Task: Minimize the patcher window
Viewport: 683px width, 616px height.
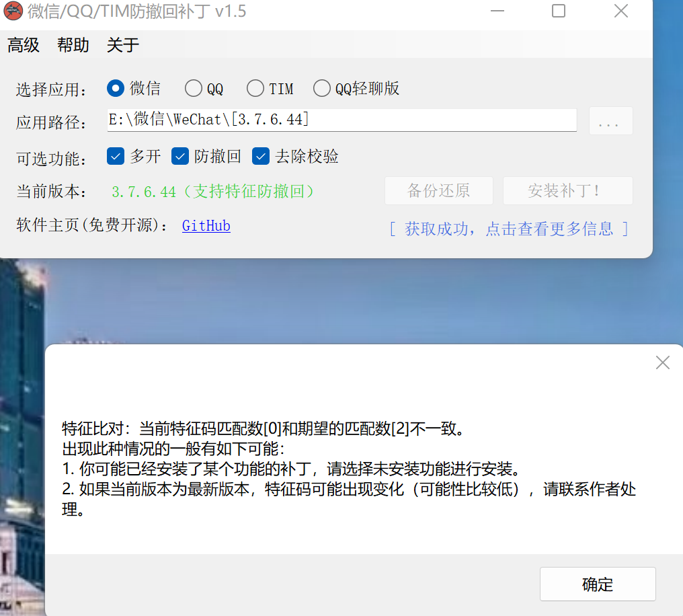Action: [x=497, y=11]
